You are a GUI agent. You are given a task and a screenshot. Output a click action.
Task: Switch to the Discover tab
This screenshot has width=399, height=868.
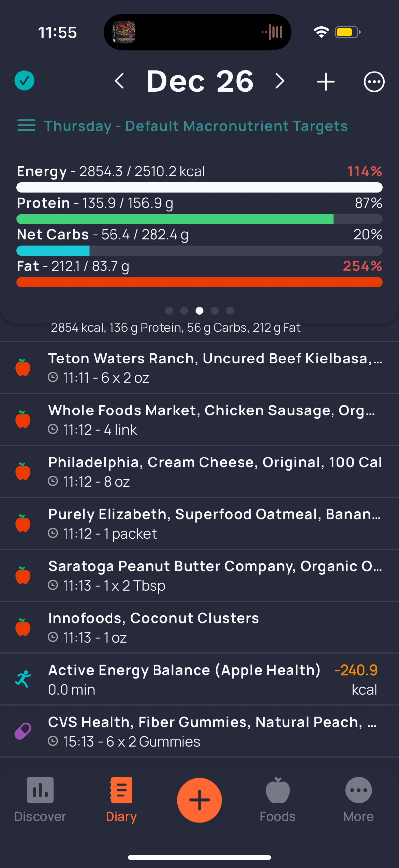click(x=40, y=799)
